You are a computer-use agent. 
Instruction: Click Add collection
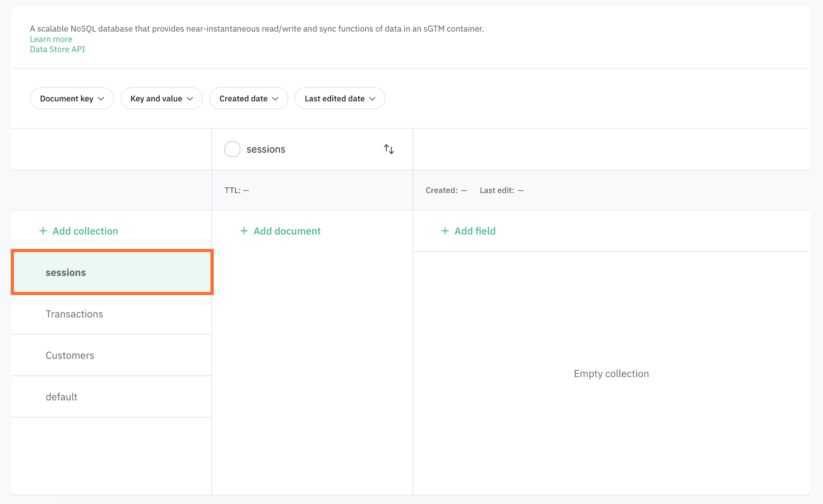pos(79,231)
